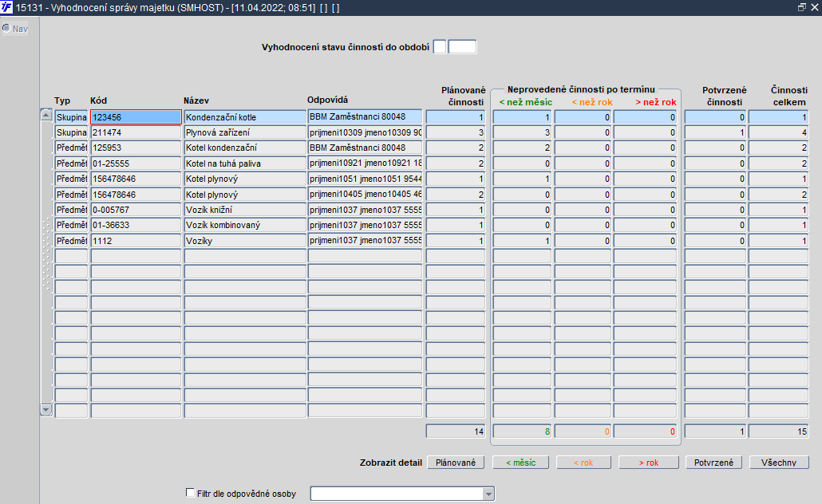Click the Potvrzené detail button
Screen dimensions: 822x504
[713, 462]
